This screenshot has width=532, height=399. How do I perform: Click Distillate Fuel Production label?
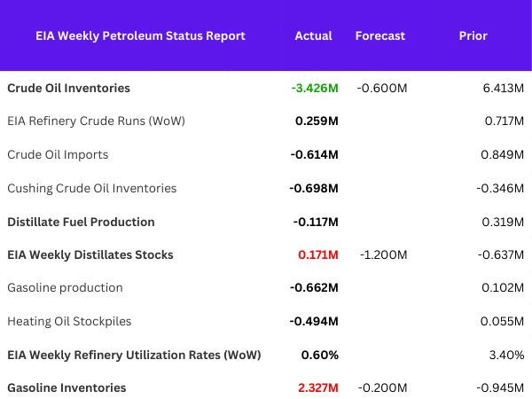[x=81, y=222]
